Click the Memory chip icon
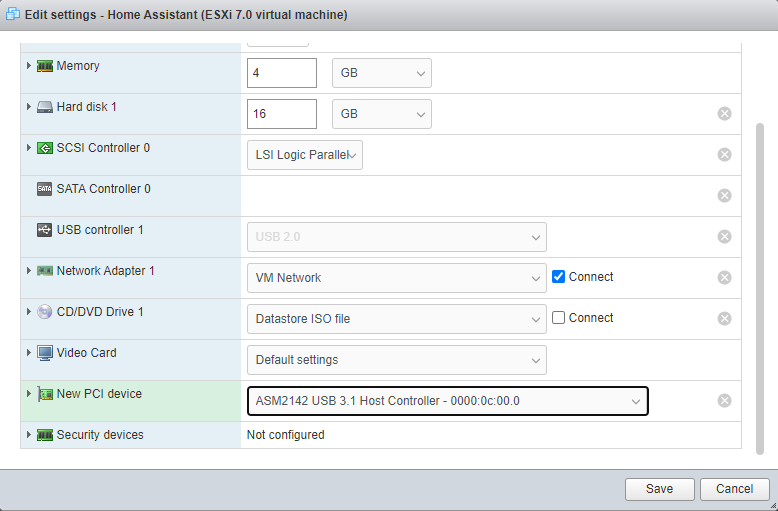778x511 pixels. tap(45, 66)
